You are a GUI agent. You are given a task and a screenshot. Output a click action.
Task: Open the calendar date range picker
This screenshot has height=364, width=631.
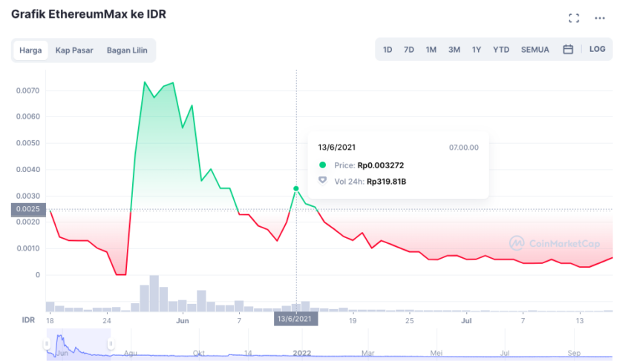point(568,50)
